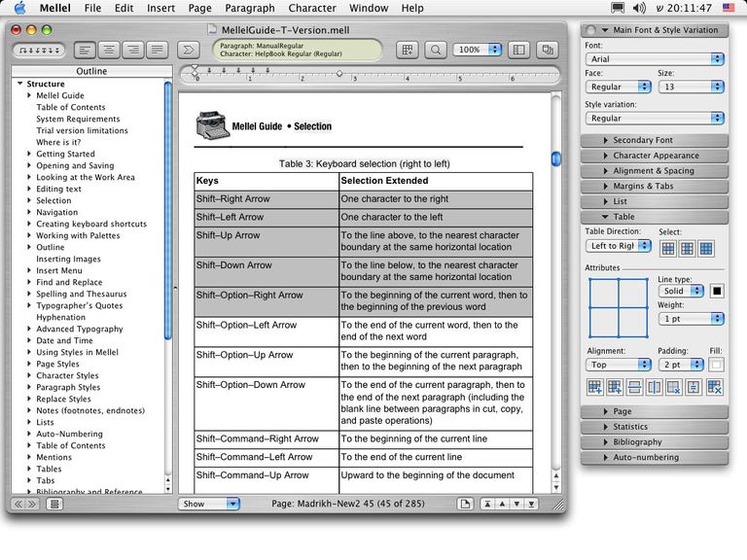Click the line color black swatch
This screenshot has width=747, height=560.
(x=717, y=291)
